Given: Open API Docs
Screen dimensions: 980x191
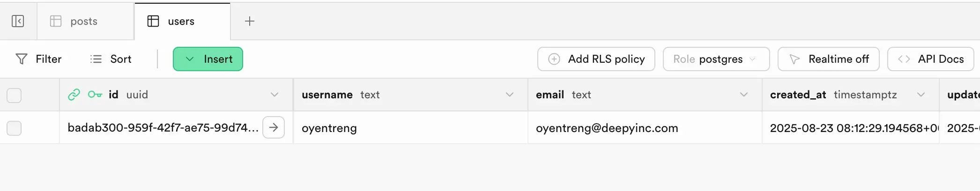Looking at the screenshot, I should (930, 59).
